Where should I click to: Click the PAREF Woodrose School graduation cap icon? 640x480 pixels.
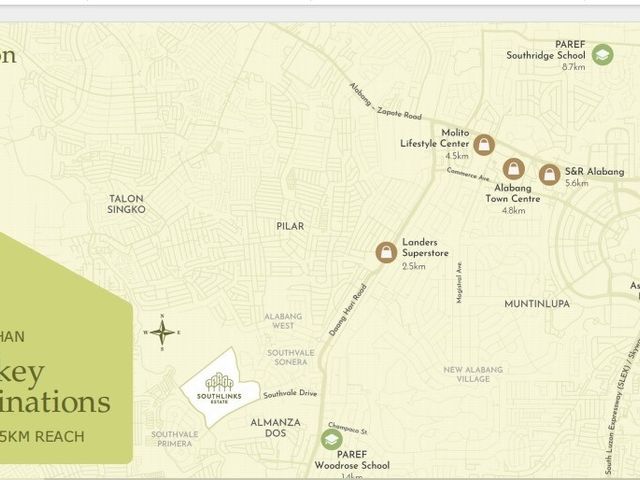(x=331, y=440)
